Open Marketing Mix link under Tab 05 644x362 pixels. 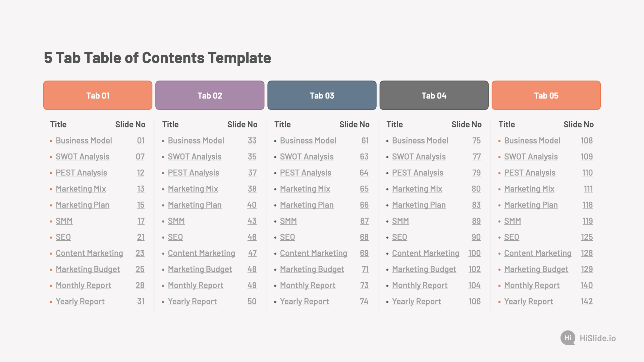click(529, 189)
